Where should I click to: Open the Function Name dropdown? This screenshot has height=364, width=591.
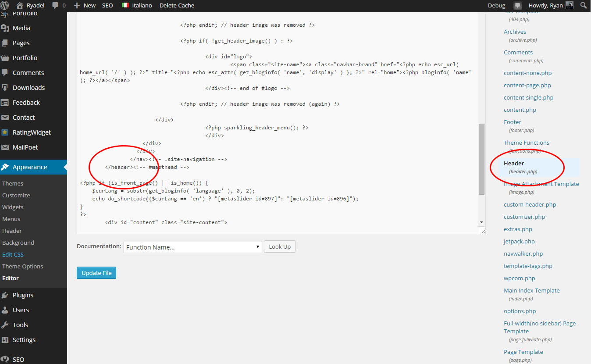(x=192, y=247)
